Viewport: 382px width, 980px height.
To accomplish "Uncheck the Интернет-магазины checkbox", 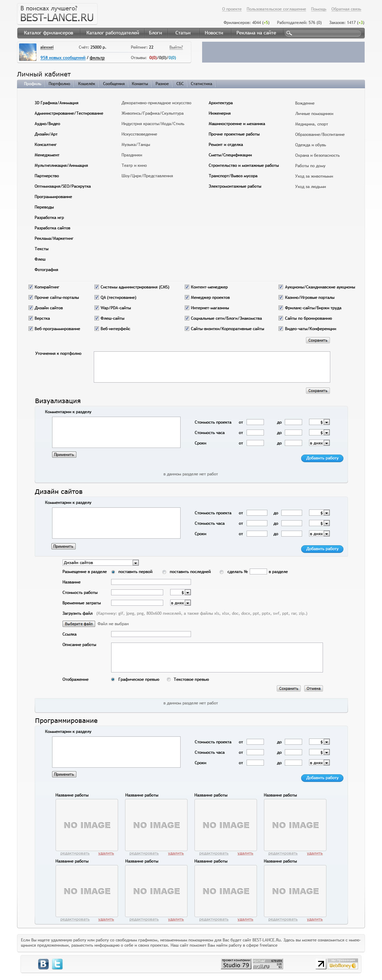I will (x=187, y=308).
